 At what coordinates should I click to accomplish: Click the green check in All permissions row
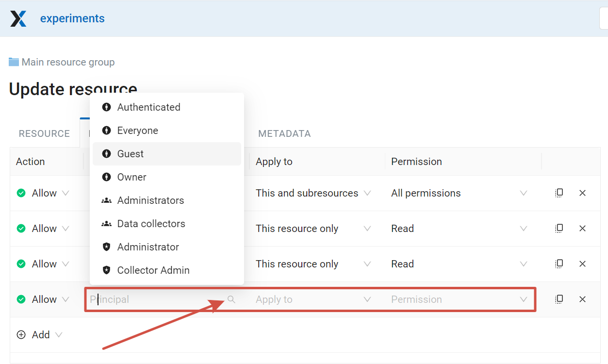point(21,193)
